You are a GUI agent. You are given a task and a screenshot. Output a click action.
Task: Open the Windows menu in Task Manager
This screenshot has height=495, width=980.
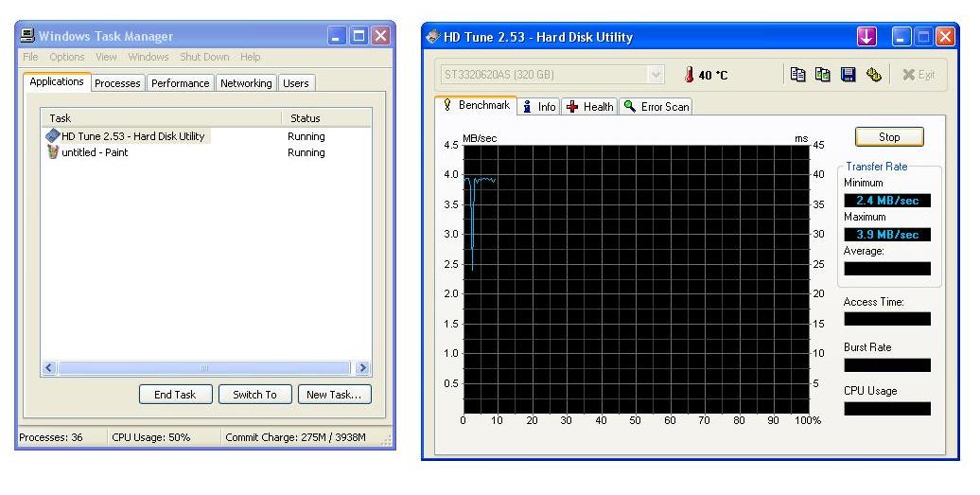149,57
